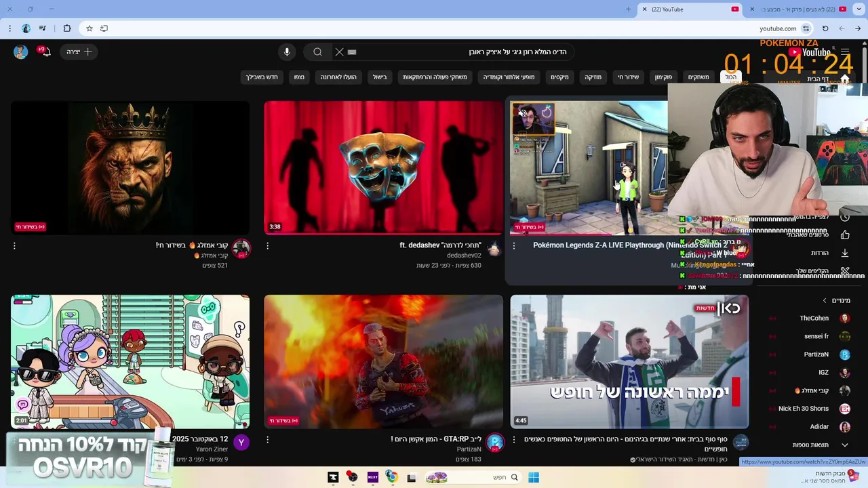The height and width of the screenshot is (488, 868).
Task: Open the PartizaN channel avatar under GTA:RP
Action: pyautogui.click(x=495, y=443)
